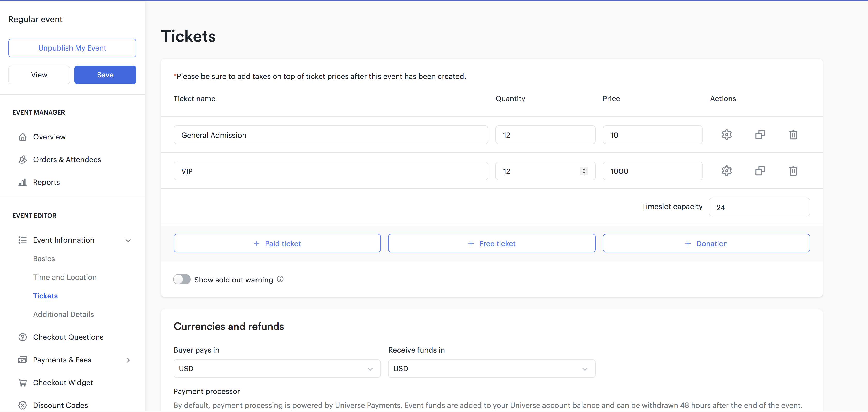
Task: Click Unpublish My Event button
Action: (72, 48)
